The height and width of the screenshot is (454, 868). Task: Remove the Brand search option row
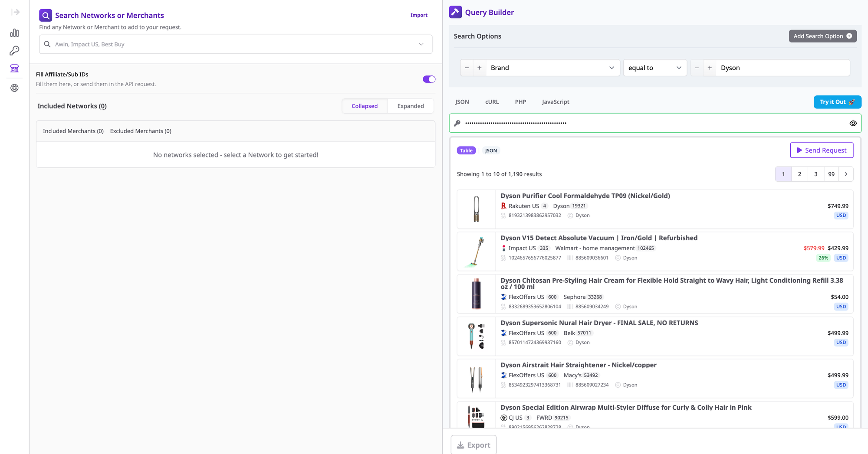[467, 68]
